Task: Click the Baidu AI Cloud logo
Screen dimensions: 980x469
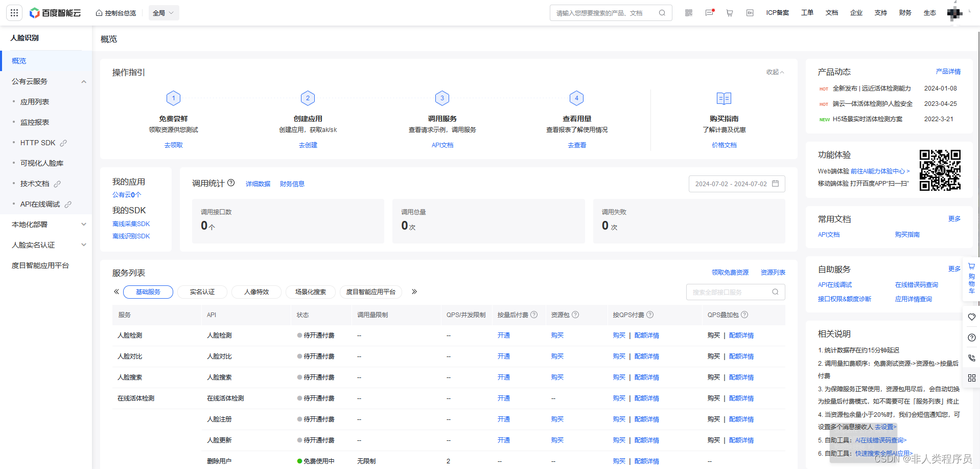Action: pos(55,13)
